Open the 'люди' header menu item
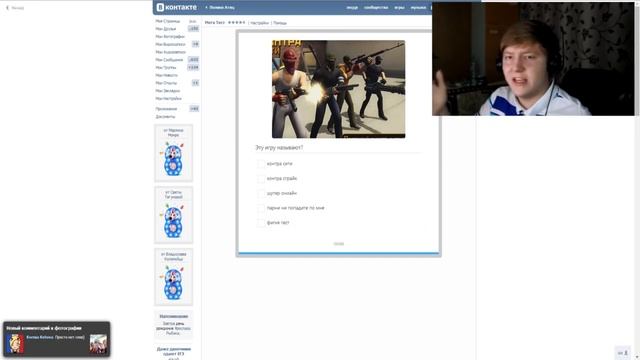 click(x=352, y=7)
